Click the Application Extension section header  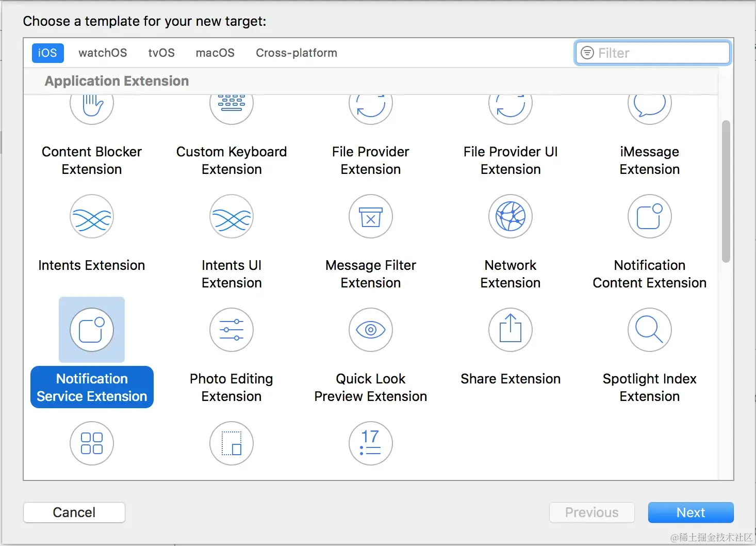tap(117, 81)
